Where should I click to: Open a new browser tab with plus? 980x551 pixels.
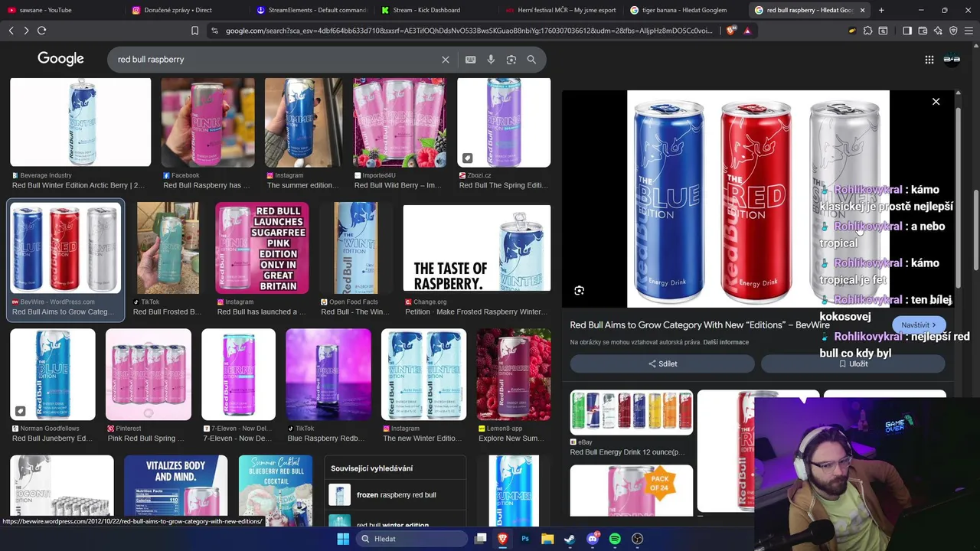click(x=881, y=10)
